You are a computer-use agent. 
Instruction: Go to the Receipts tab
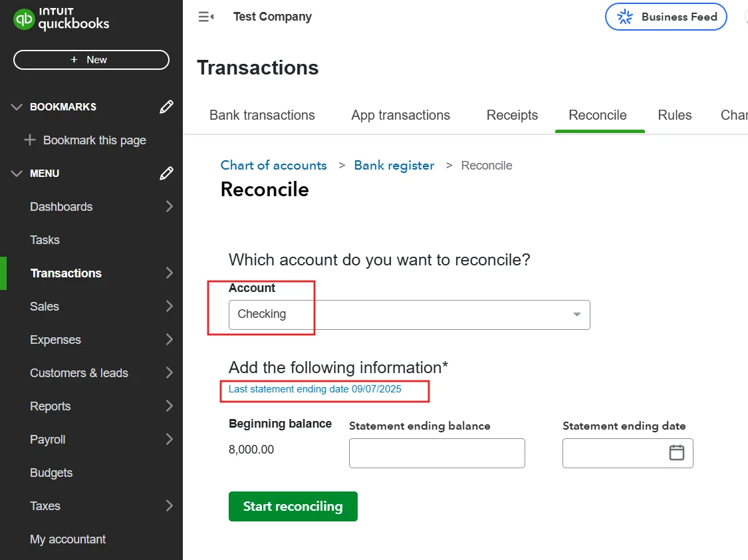click(512, 115)
